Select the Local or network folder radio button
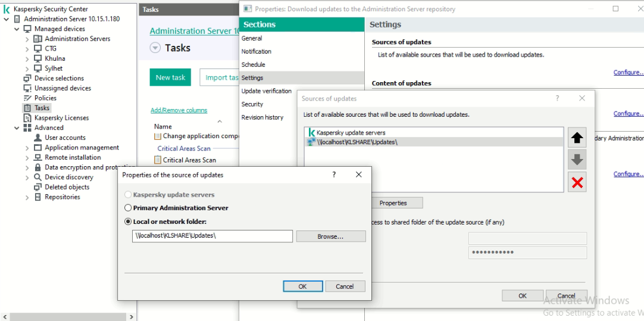The height and width of the screenshot is (321, 644). 128,222
